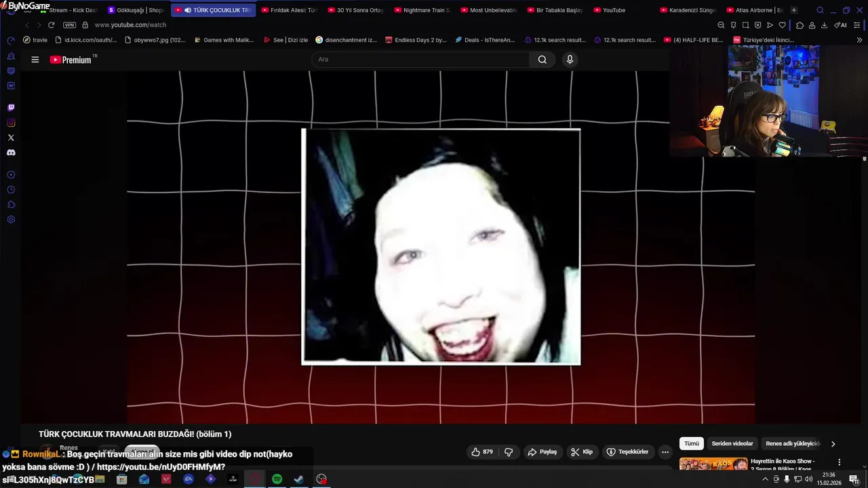Click the address bar www.youtube.com/watch

(130, 25)
